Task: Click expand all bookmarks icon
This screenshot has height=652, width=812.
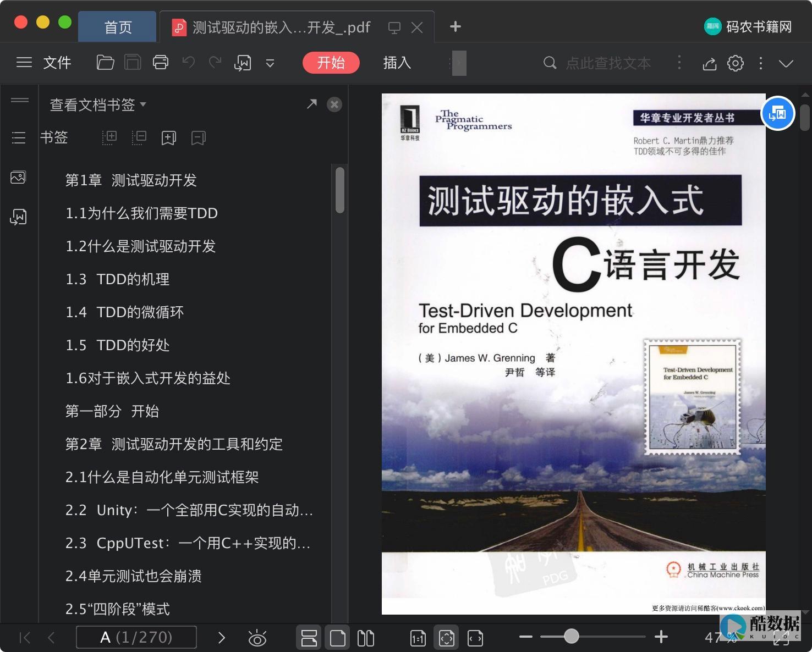Action: (x=109, y=137)
